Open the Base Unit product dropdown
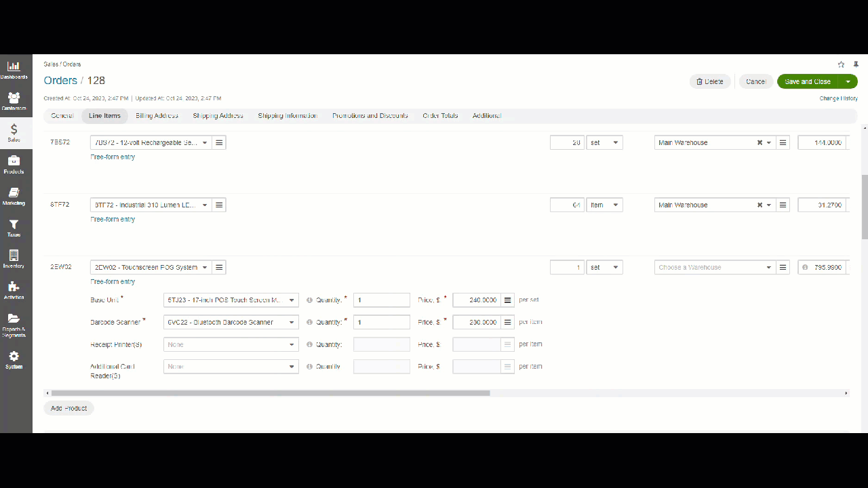This screenshot has height=488, width=868. tap(231, 300)
